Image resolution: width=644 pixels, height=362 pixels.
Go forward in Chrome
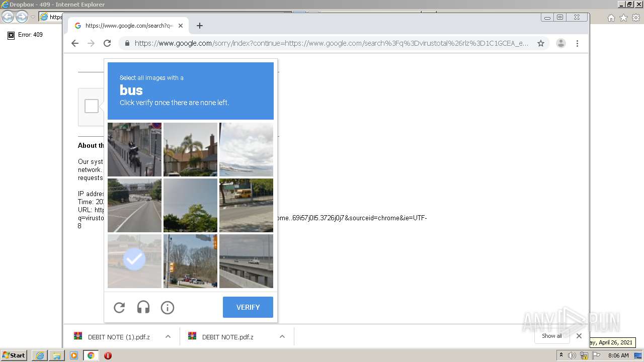coord(91,43)
